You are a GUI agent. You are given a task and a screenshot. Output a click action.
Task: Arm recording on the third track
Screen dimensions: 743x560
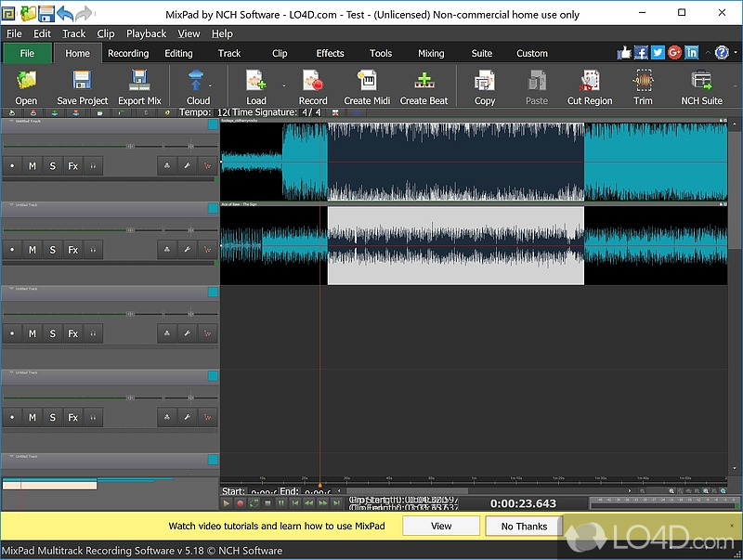(x=12, y=333)
